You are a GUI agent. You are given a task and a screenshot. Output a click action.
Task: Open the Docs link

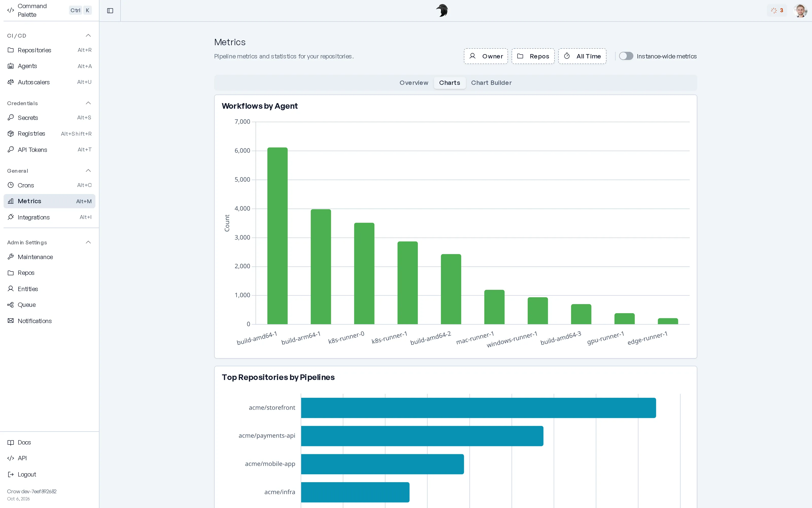coord(49,442)
